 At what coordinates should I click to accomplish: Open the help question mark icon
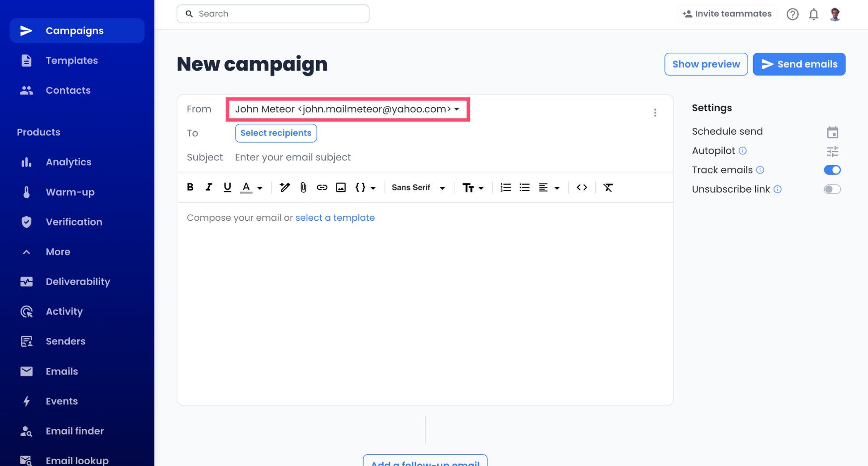(792, 14)
